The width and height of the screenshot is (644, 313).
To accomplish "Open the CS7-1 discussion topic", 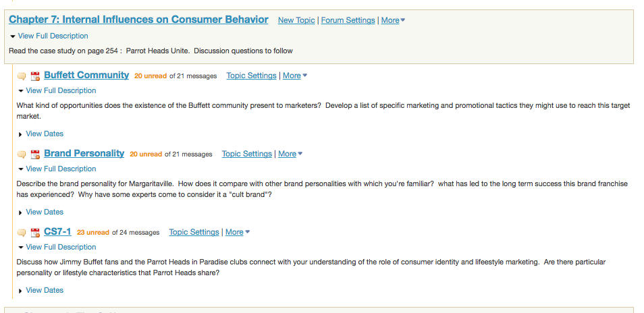I will click(x=57, y=232).
